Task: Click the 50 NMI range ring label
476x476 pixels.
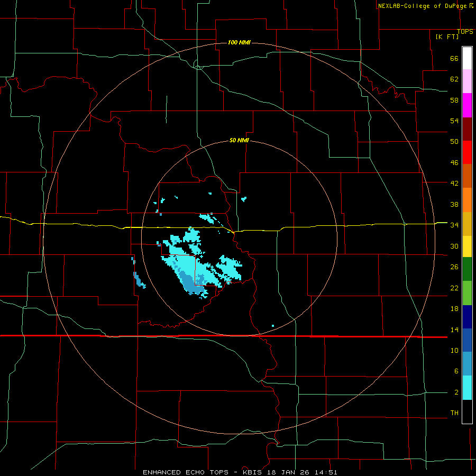Action: [239, 140]
